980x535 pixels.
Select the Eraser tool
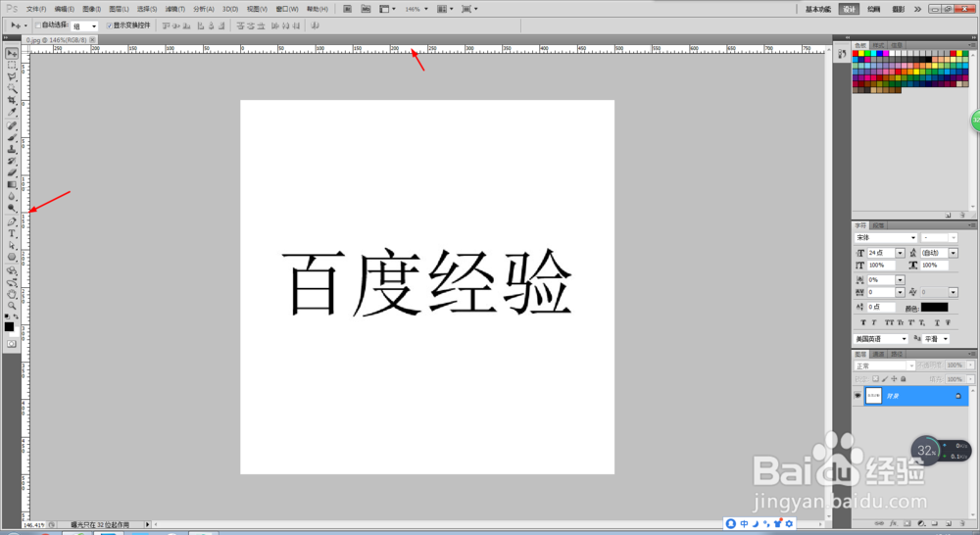12,172
